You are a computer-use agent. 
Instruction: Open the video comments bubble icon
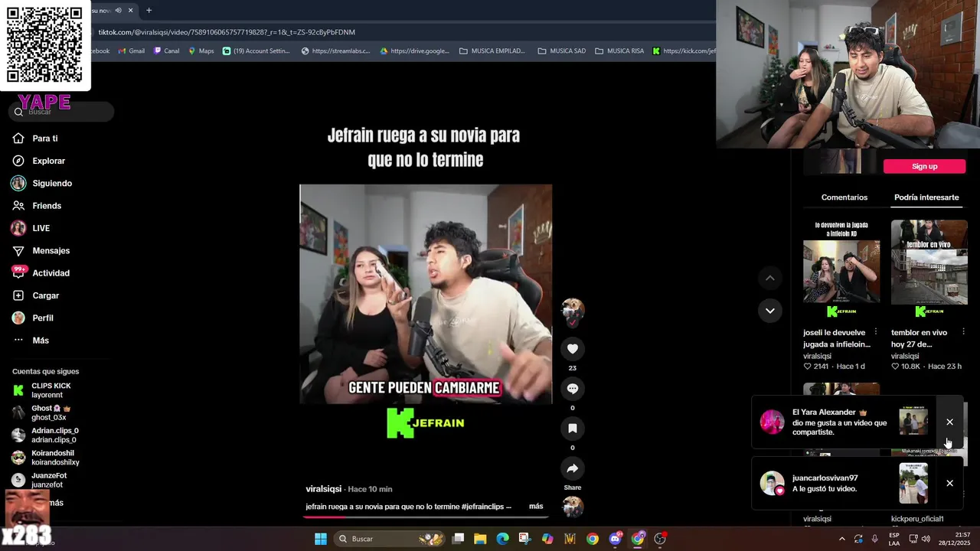pos(572,389)
